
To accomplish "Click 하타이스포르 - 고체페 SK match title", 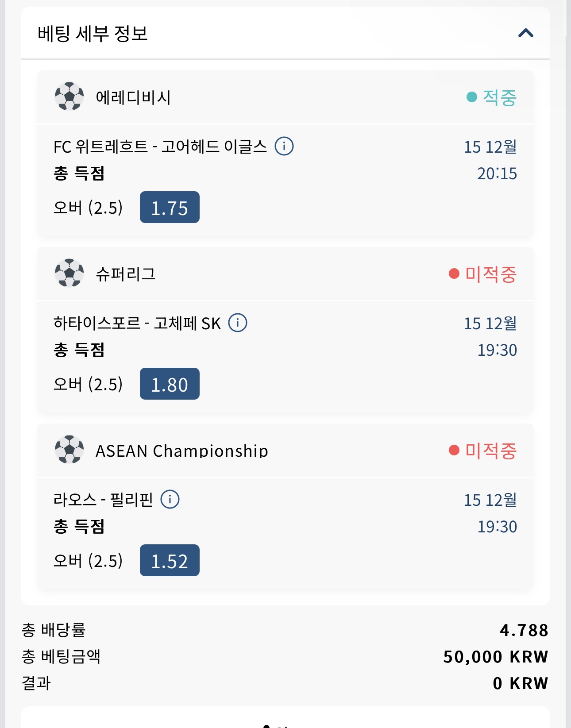I will (x=137, y=323).
